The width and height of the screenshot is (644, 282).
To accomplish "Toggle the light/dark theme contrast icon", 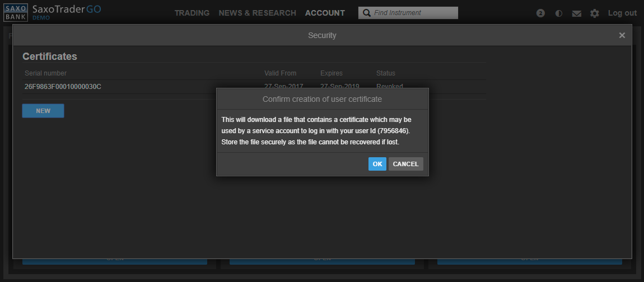I will tap(559, 13).
